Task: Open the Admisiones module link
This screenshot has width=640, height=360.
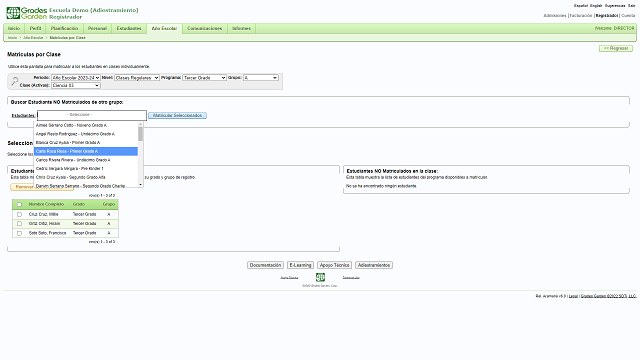Action: coord(555,16)
